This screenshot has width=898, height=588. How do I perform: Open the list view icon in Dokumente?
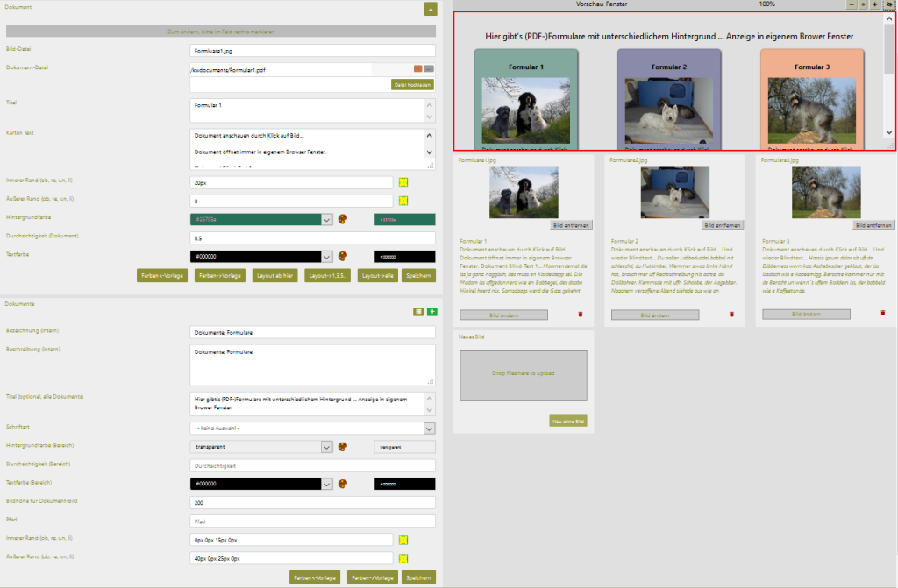click(419, 311)
